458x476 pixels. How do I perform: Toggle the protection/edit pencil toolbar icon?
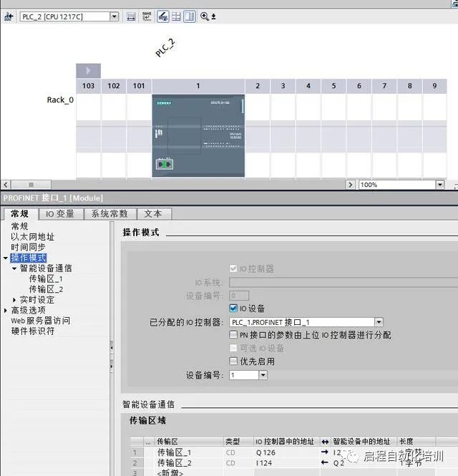click(163, 16)
